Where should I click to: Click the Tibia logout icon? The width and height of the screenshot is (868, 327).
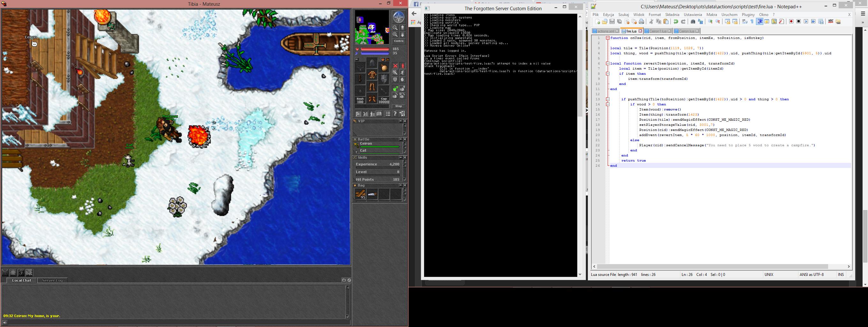[402, 114]
